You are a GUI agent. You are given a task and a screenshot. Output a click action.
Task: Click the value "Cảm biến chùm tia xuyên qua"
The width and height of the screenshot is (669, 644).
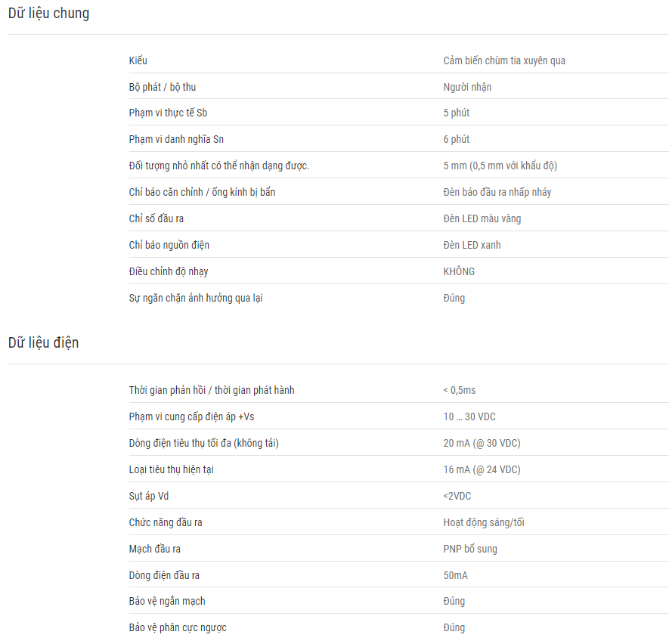coord(504,60)
